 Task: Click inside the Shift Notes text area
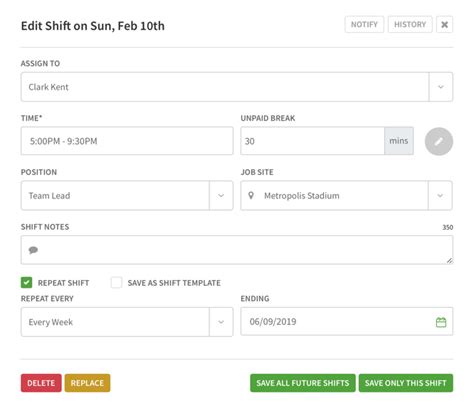(237, 250)
